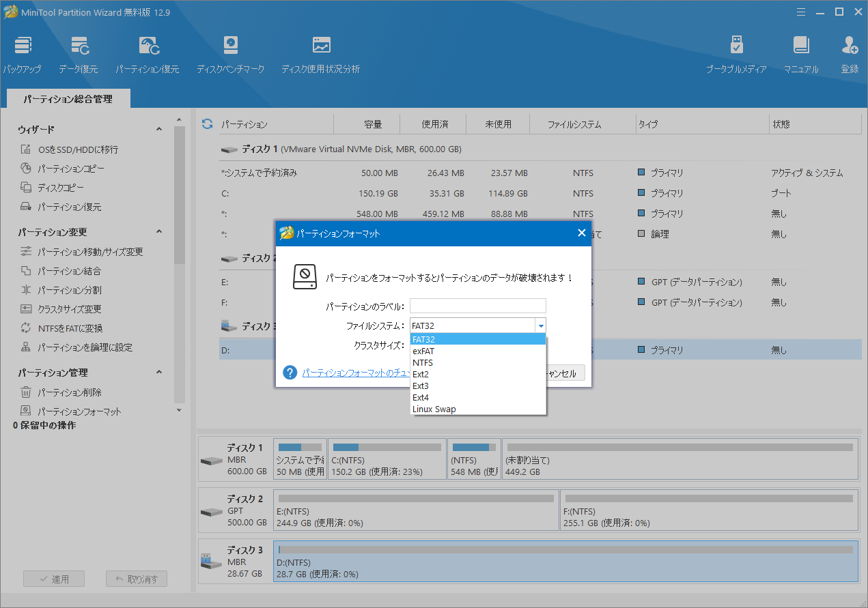868x608 pixels.
Task: Click the help question mark icon in dialog
Action: click(290, 373)
